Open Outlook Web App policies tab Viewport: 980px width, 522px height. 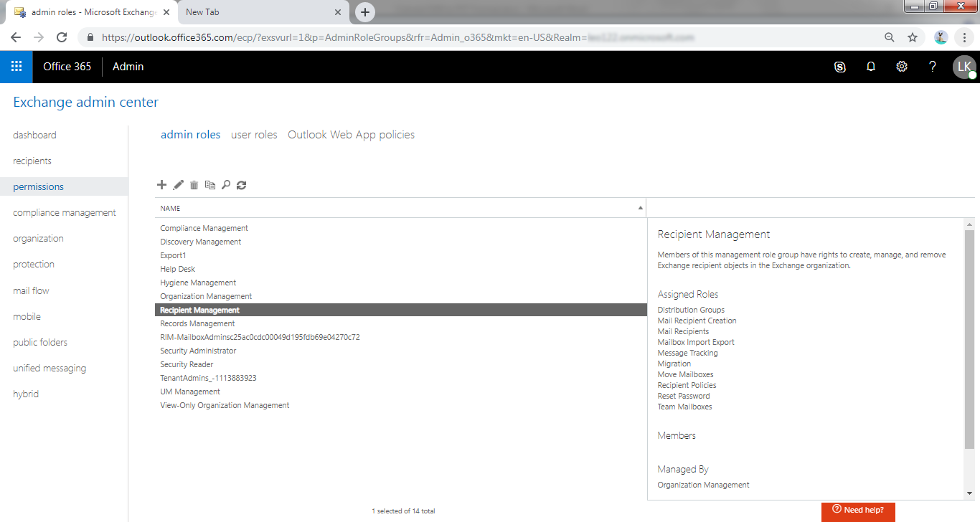(x=351, y=135)
